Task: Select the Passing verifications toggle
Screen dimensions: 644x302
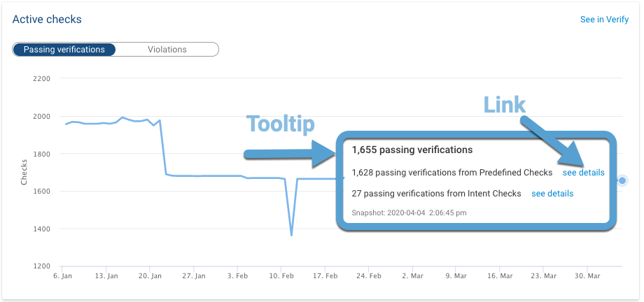Action: [x=64, y=50]
